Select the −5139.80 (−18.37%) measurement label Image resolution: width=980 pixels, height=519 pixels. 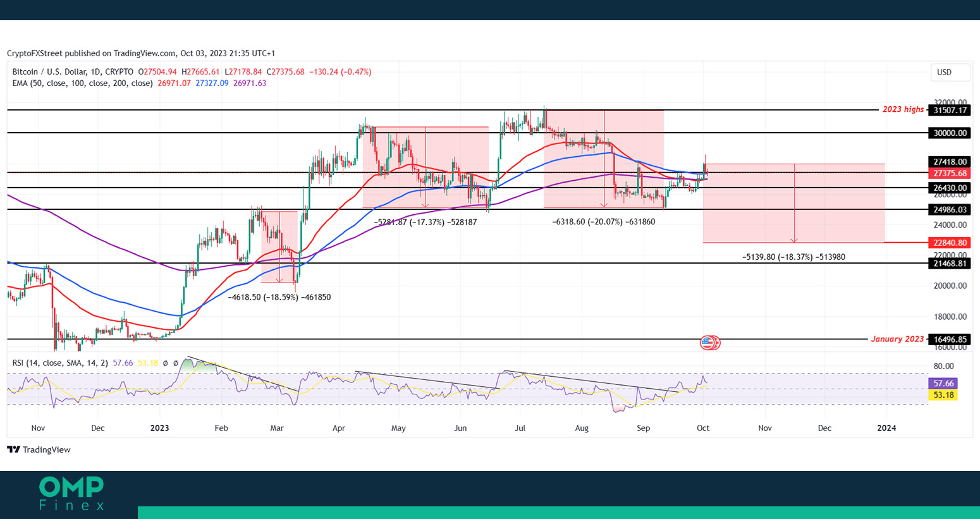(x=793, y=257)
